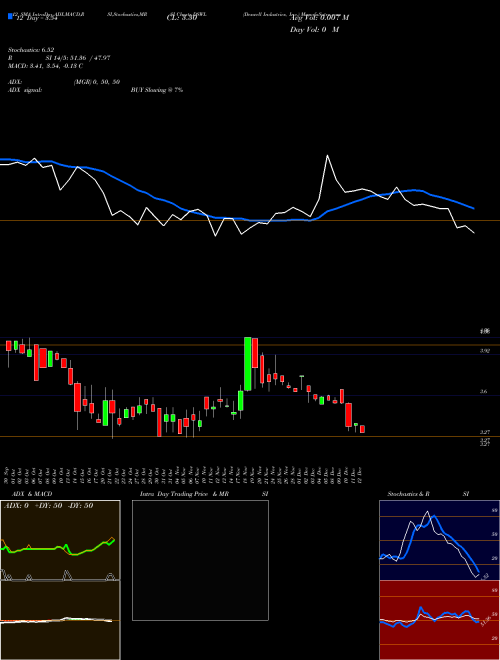This screenshot has width=500, height=660.
Task: Click the '30 Sep' date axis label
Action: pyautogui.click(x=7, y=474)
